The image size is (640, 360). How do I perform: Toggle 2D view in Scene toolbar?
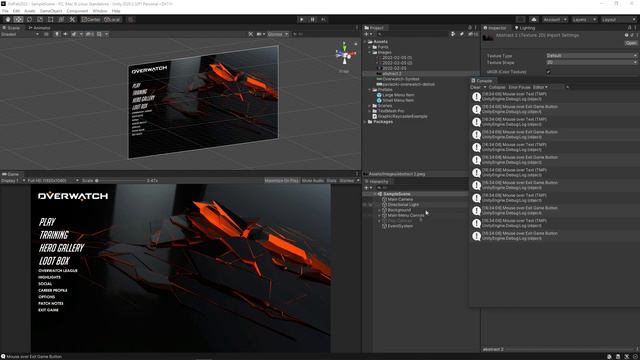click(x=46, y=34)
